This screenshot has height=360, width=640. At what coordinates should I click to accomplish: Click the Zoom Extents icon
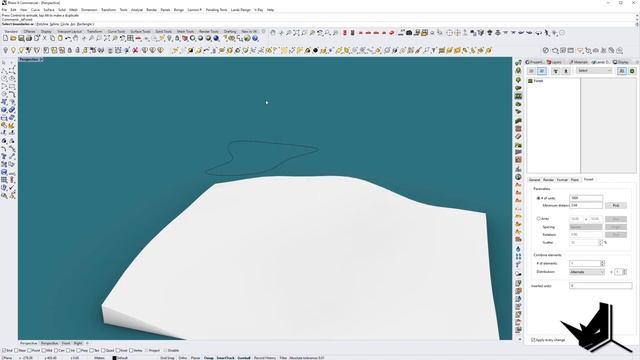click(107, 38)
